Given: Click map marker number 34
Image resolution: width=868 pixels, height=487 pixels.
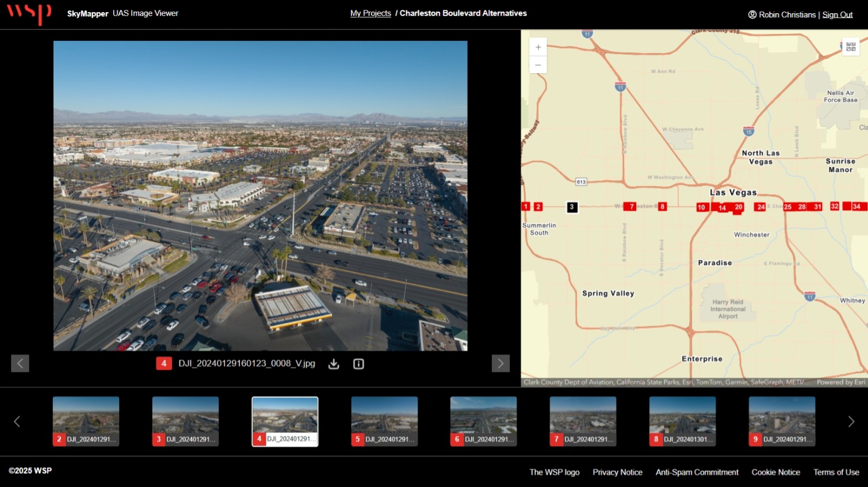Looking at the screenshot, I should pyautogui.click(x=856, y=206).
